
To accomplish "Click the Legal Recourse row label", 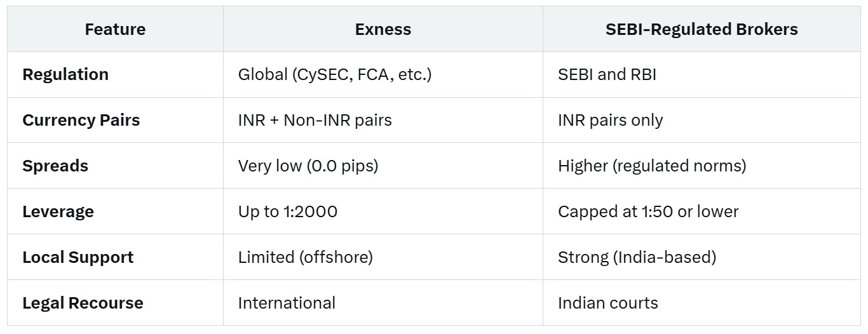I will 83,304.
